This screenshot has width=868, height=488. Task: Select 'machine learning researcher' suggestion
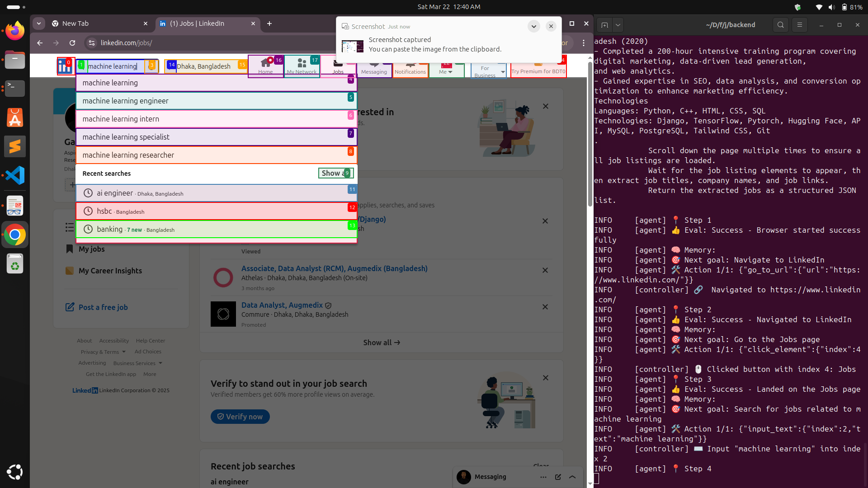click(217, 155)
